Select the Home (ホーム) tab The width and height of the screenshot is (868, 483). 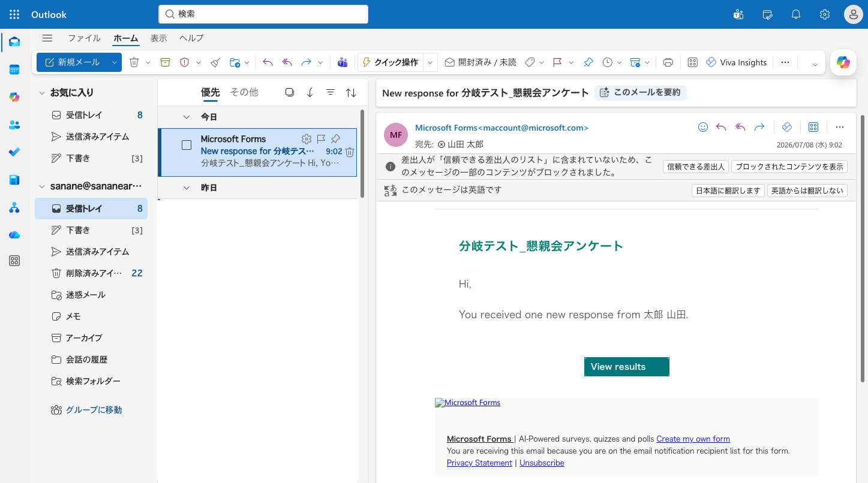click(126, 38)
